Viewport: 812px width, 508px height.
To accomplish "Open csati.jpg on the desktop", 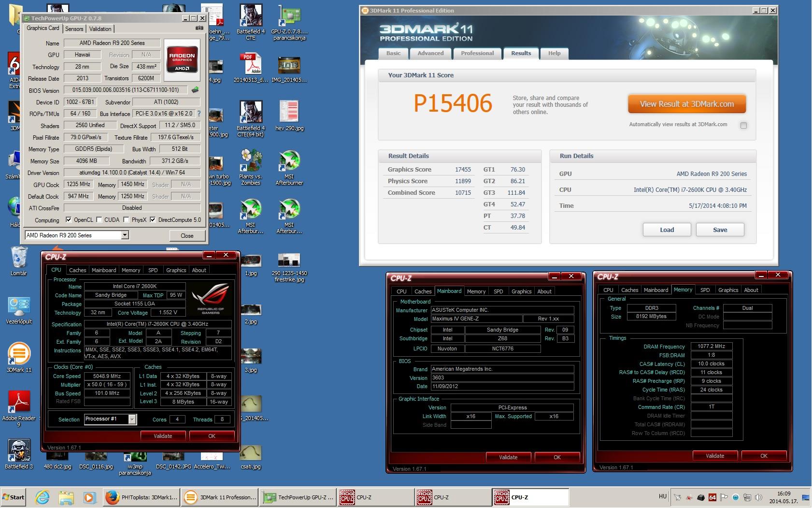I will point(251,457).
